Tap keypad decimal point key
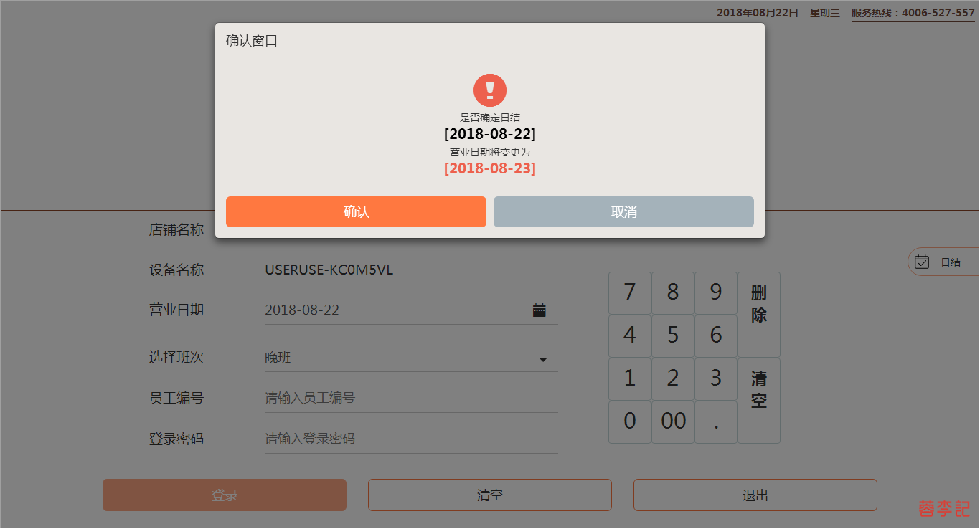 [x=716, y=421]
